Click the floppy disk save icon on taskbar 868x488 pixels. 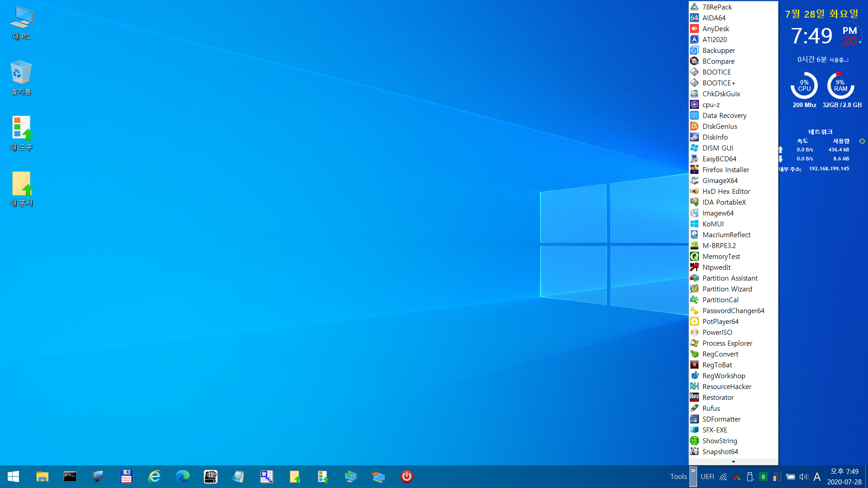click(x=126, y=477)
